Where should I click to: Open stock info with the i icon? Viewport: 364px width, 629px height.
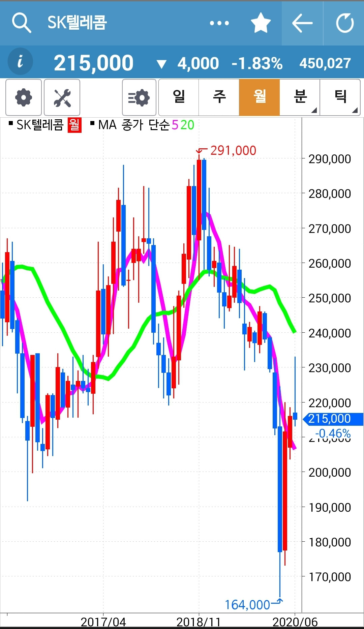pyautogui.click(x=20, y=62)
